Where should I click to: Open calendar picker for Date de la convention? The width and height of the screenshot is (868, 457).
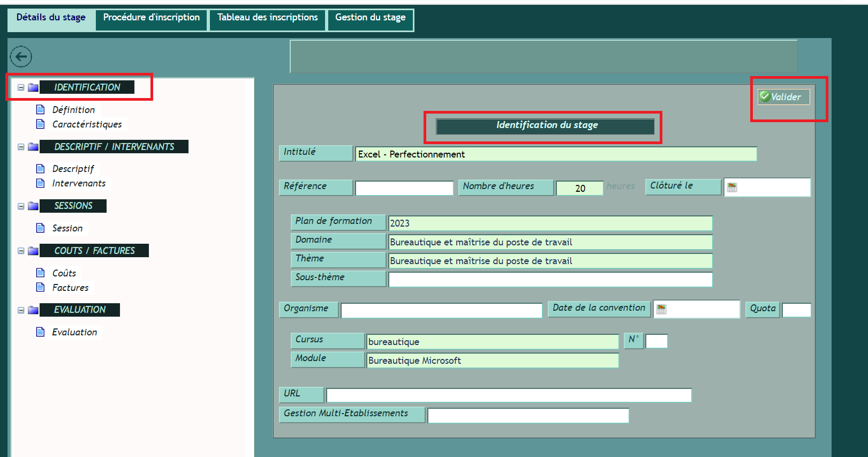click(x=661, y=309)
